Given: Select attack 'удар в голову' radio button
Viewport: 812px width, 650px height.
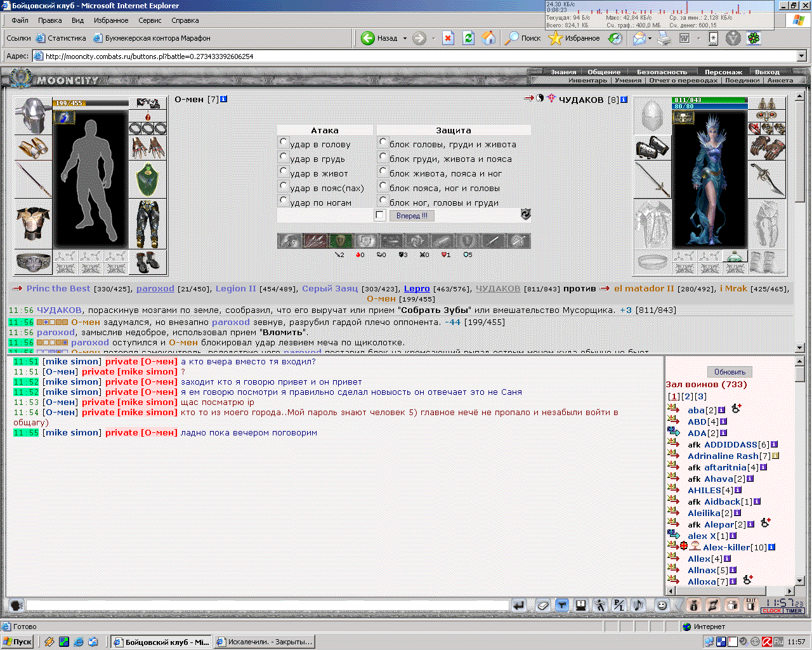Looking at the screenshot, I should click(284, 142).
